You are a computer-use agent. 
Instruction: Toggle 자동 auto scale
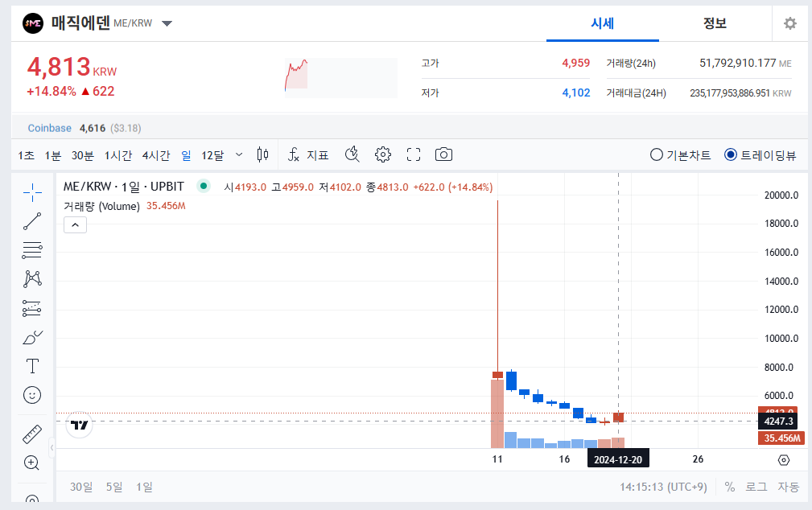click(788, 487)
